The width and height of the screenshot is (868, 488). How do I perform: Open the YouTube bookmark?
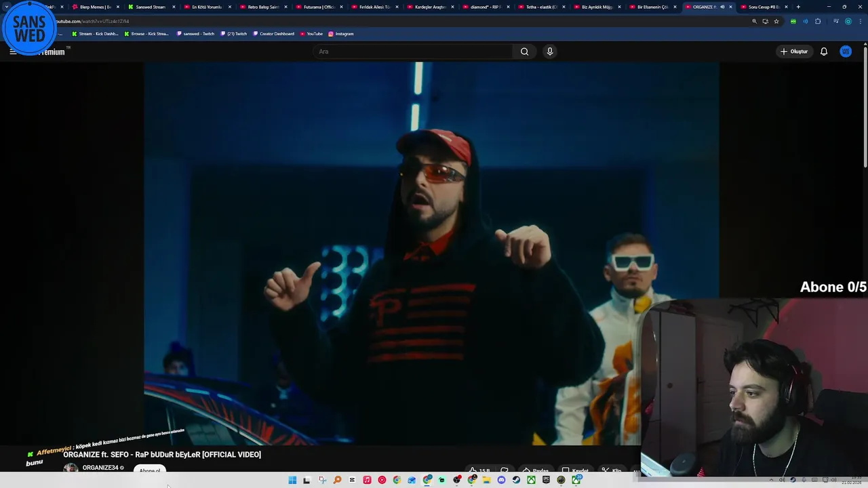coord(311,33)
